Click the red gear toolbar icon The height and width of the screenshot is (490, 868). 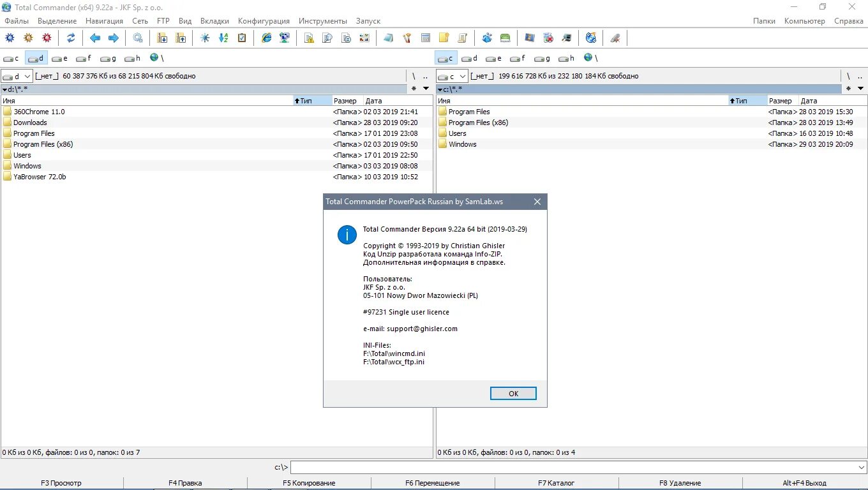(47, 38)
